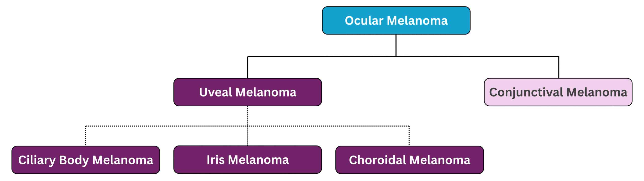Click the vertical connector above Conjunctival Melanoma
This screenshot has width=644, height=181.
[558, 68]
